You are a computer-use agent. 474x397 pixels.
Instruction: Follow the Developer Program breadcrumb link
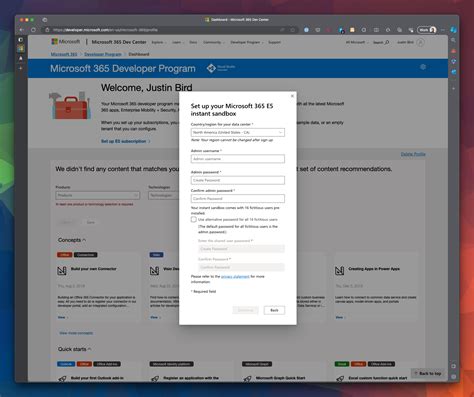tap(103, 54)
